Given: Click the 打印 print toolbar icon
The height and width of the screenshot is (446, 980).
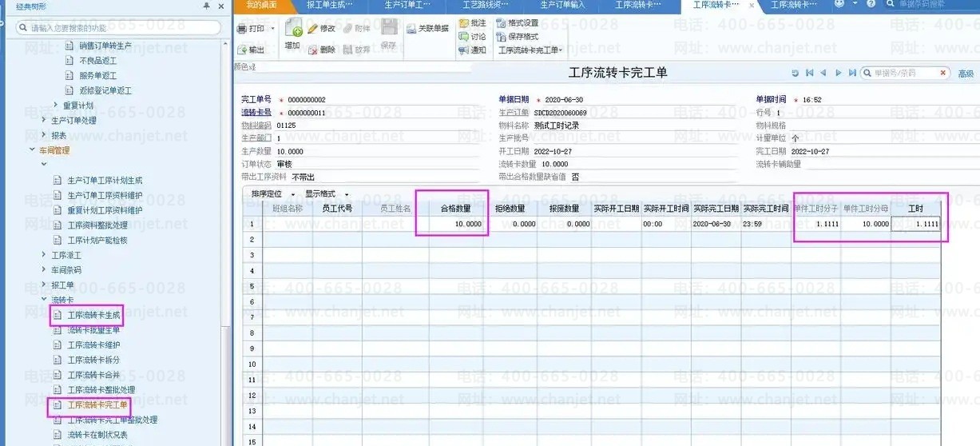Looking at the screenshot, I should 242,28.
